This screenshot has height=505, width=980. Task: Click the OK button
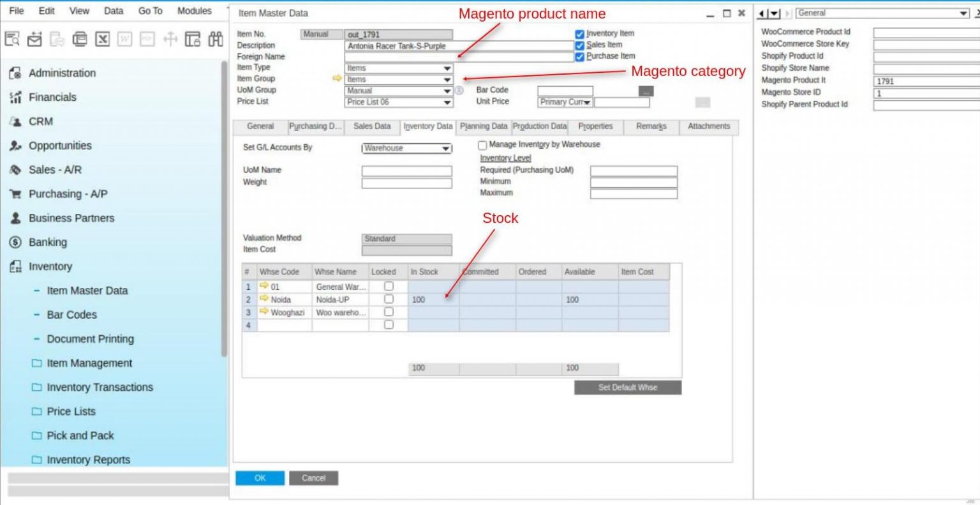pyautogui.click(x=260, y=478)
